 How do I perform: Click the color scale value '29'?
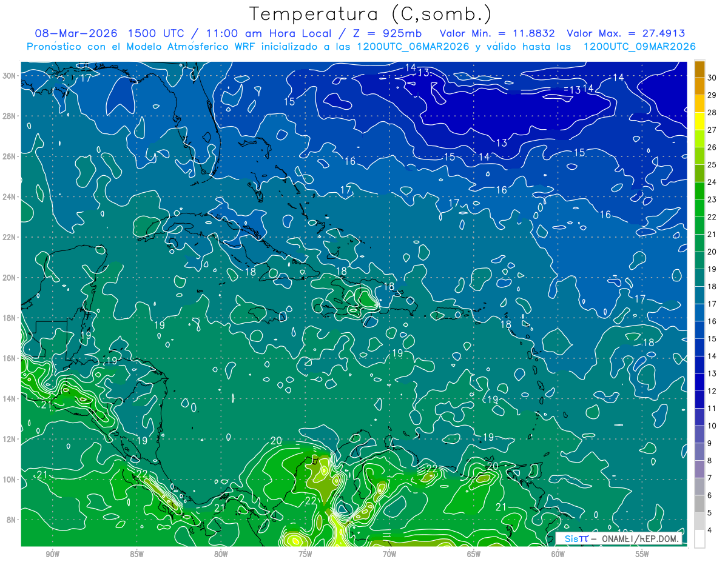point(712,95)
